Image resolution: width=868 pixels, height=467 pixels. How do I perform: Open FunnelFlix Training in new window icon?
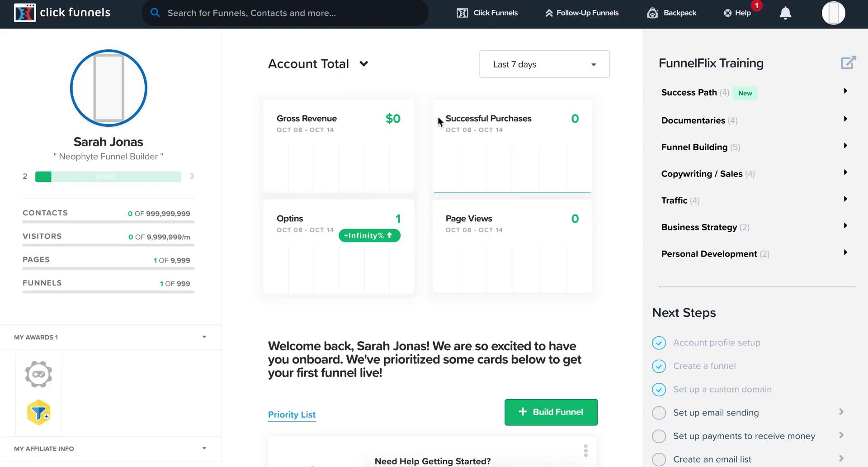848,62
